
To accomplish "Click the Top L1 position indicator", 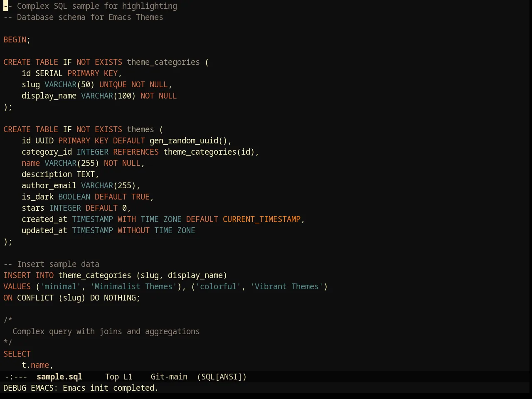I will tap(118, 377).
